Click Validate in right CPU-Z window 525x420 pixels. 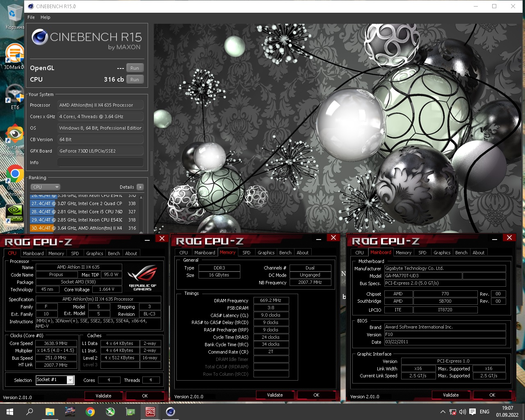(451, 395)
